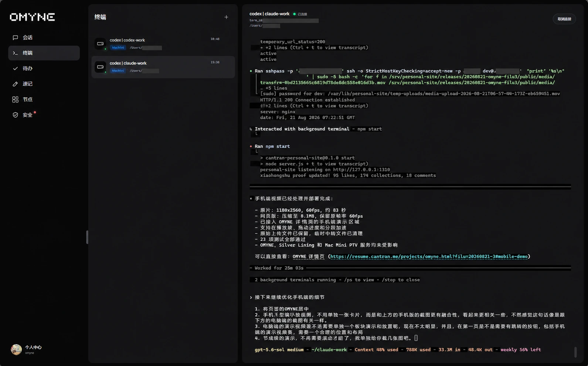588x366 pixels.
Task: Click the 'xiaohongshu proof updated!' line
Action: click(x=348, y=175)
